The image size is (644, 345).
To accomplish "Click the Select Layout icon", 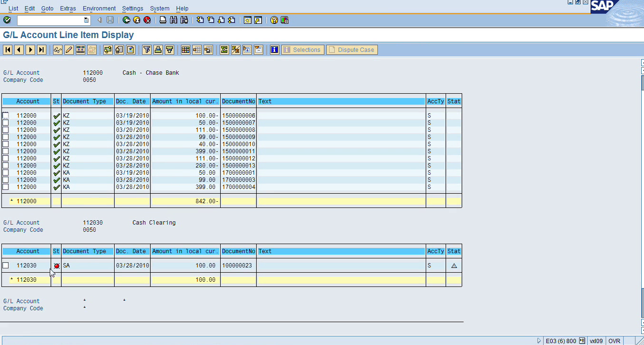I will (x=197, y=49).
